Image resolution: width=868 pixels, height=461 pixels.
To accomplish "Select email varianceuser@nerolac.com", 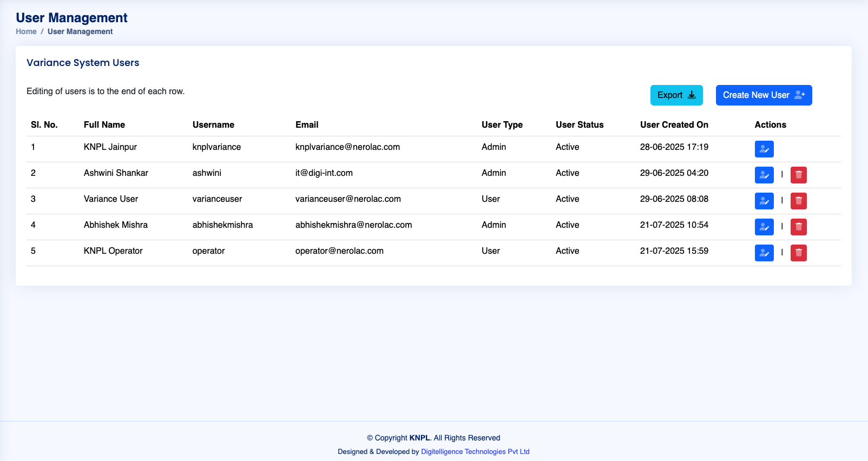I will [x=348, y=199].
